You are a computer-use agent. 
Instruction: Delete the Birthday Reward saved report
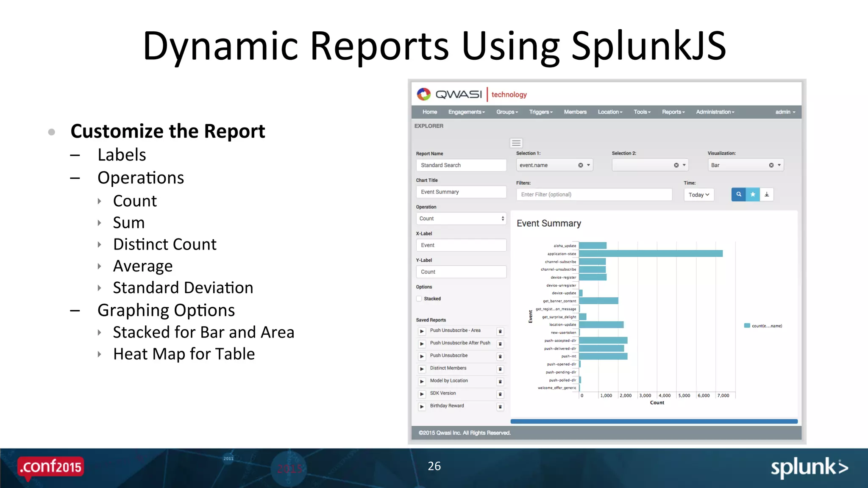coord(500,407)
